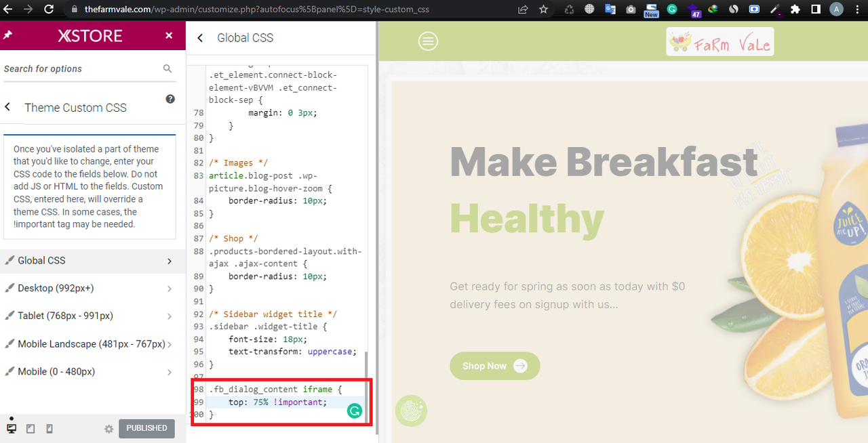Click the camera screenshot extension icon
868x443 pixels.
tap(631, 9)
